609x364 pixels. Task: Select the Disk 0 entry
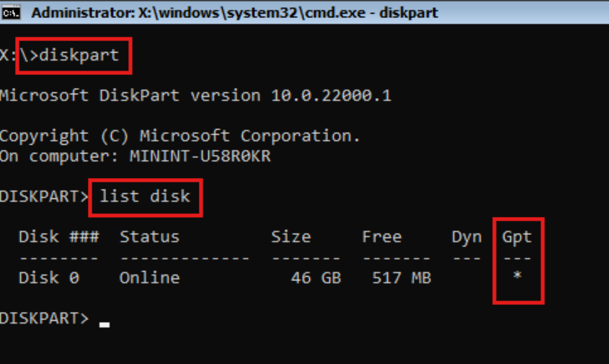click(48, 278)
